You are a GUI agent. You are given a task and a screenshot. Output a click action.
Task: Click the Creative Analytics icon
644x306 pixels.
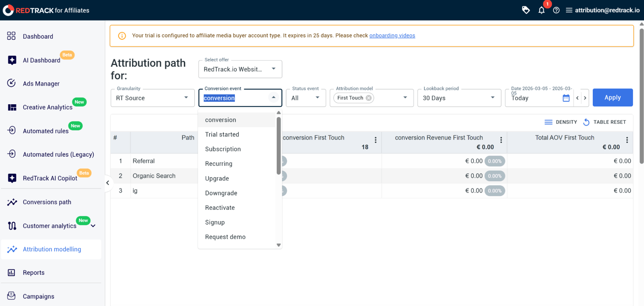click(12, 107)
